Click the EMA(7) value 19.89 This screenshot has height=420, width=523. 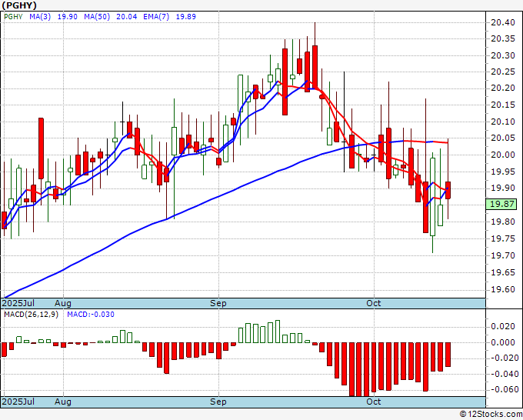(x=186, y=17)
